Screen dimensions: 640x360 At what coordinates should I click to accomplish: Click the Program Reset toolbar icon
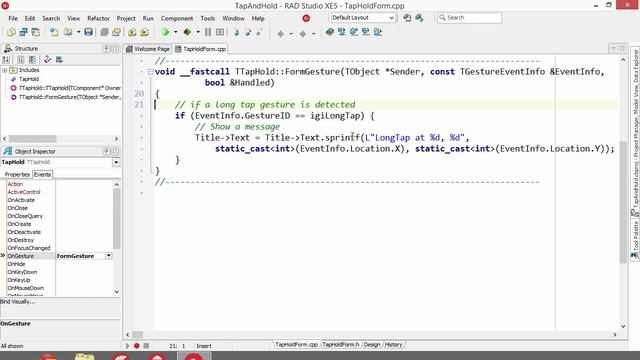click(220, 32)
